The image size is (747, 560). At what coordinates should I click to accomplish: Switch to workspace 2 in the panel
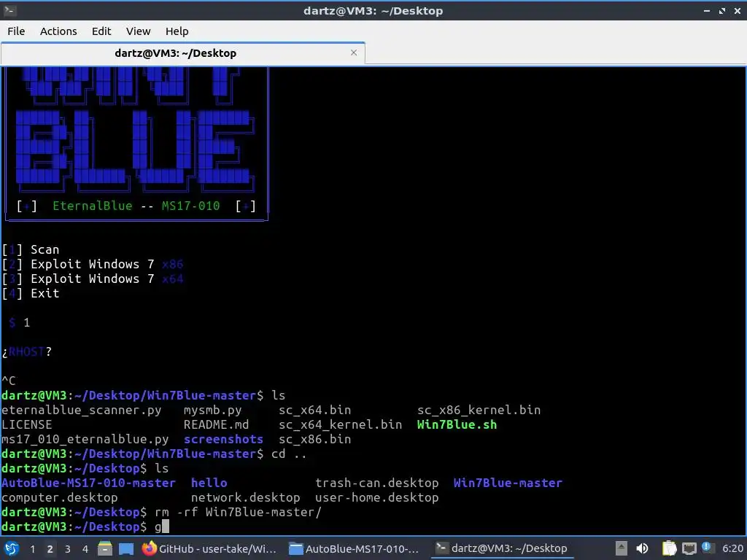tap(50, 549)
